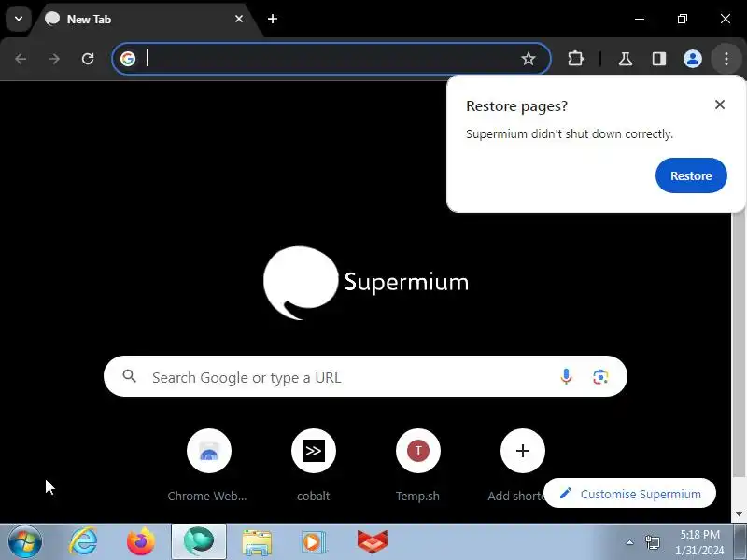
Task: Select the New Tab tab
Action: click(146, 20)
